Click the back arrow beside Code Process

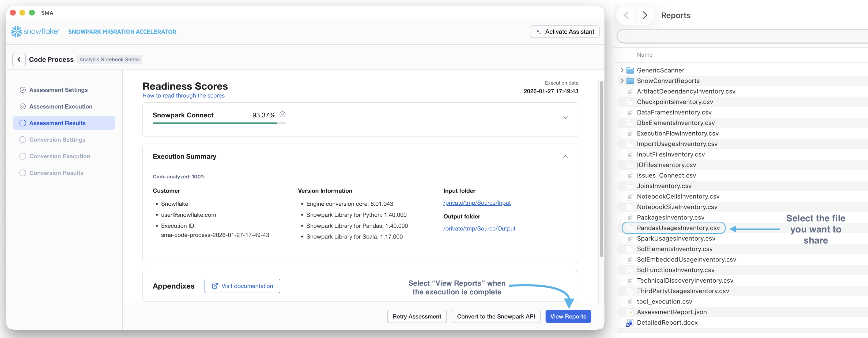point(19,60)
